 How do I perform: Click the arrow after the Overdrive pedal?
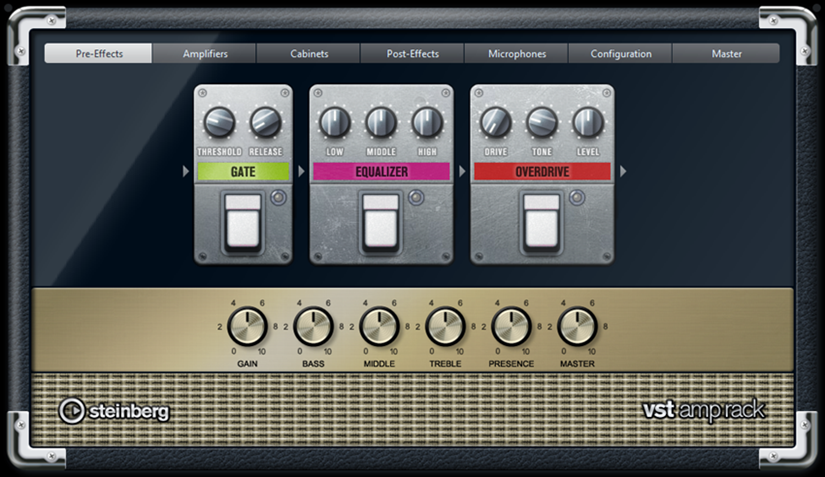coord(623,171)
